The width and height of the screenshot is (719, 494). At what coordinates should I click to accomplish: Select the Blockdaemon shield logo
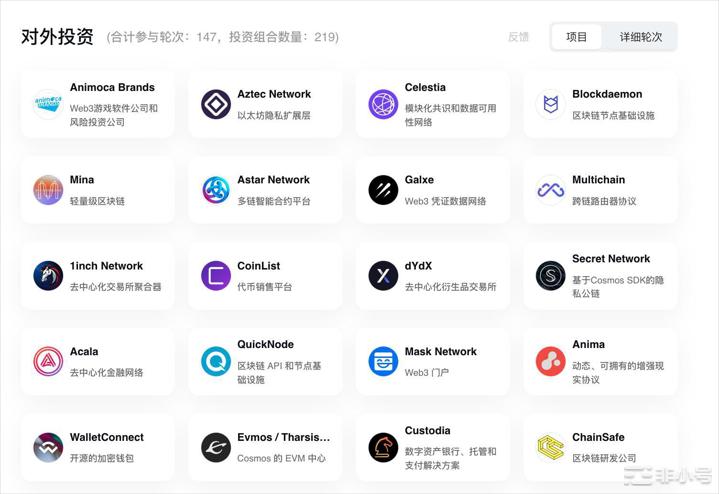(551, 104)
